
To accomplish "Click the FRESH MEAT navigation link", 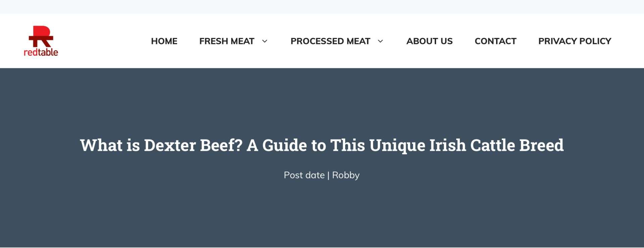I will click(227, 42).
